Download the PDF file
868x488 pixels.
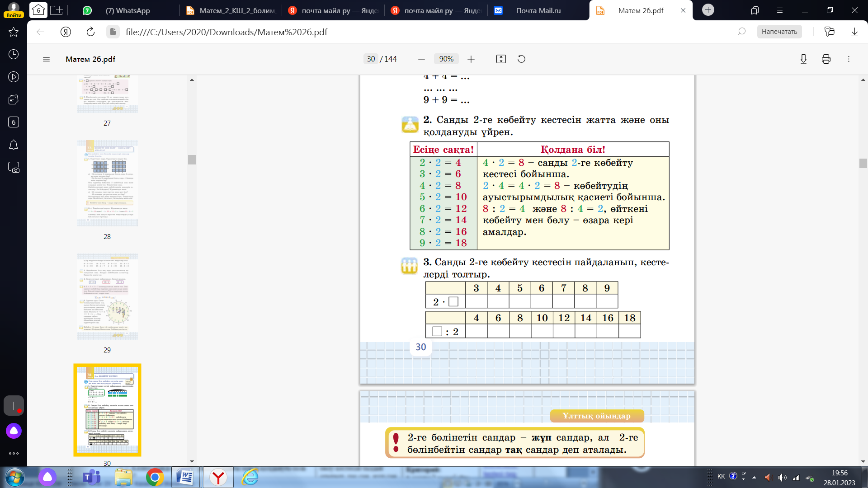coord(803,59)
